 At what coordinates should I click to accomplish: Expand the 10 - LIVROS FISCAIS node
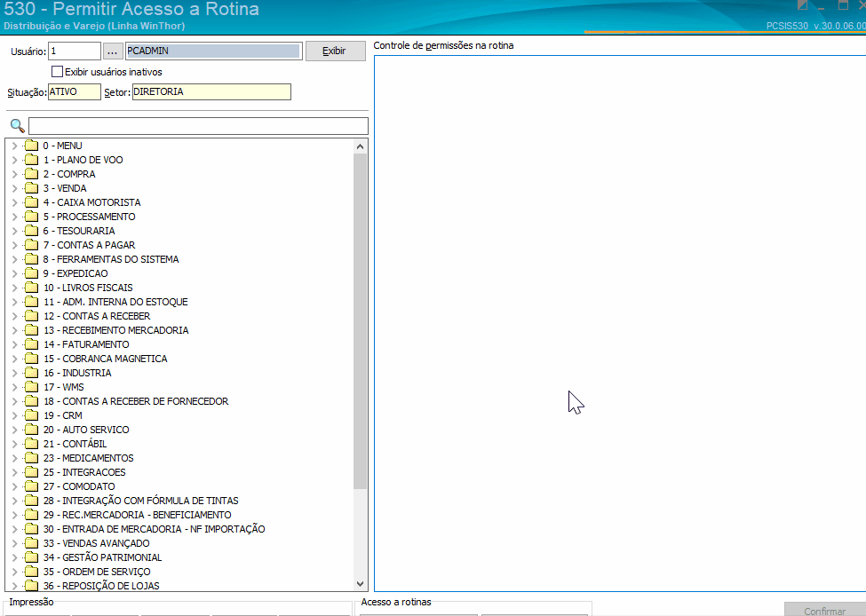tap(14, 288)
